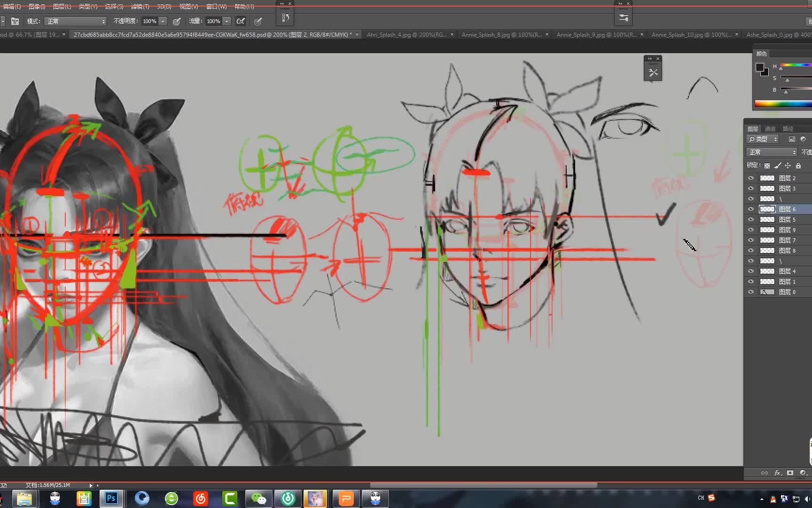
Task: Switch to Annie_Splash_8.jpg document tab
Action: [x=501, y=34]
